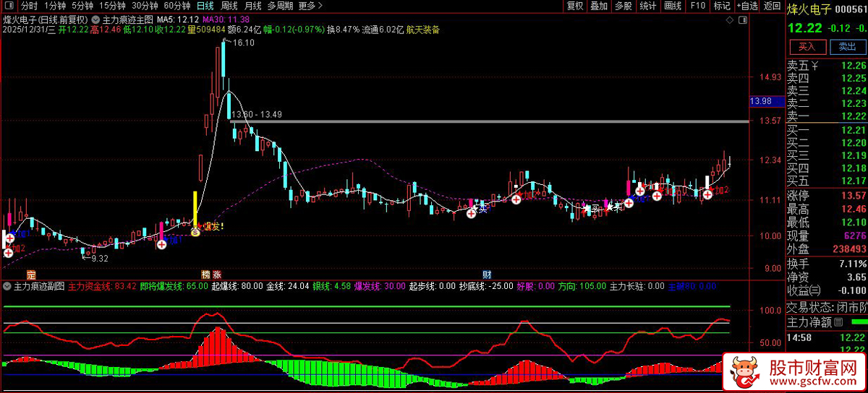Screen dimensions: 868x393
Task: Click the 16.10 peak price label
Action: coord(243,43)
